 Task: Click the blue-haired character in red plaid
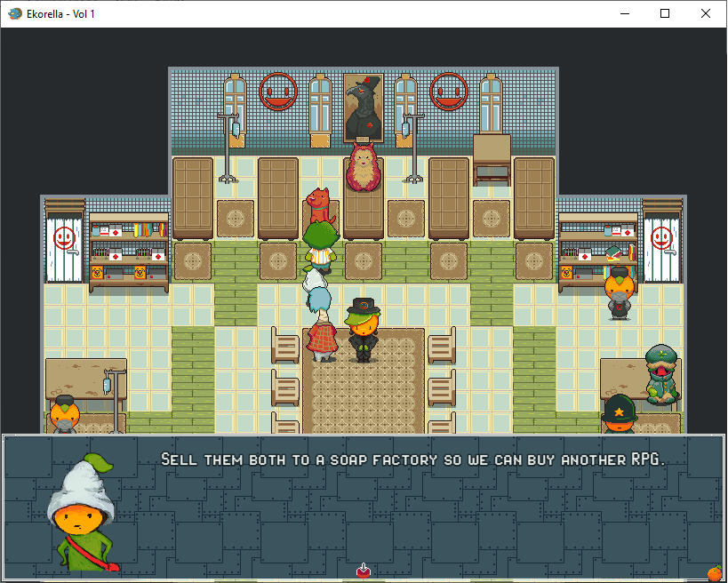pos(321,325)
